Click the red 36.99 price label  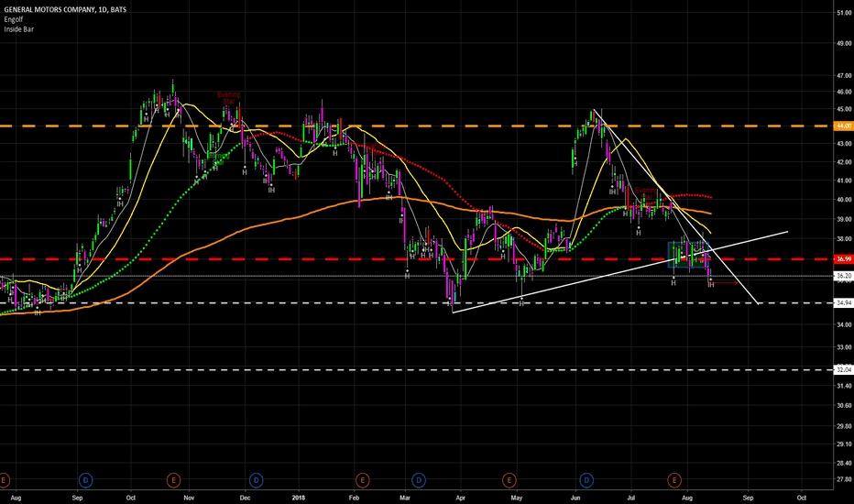coord(844,258)
